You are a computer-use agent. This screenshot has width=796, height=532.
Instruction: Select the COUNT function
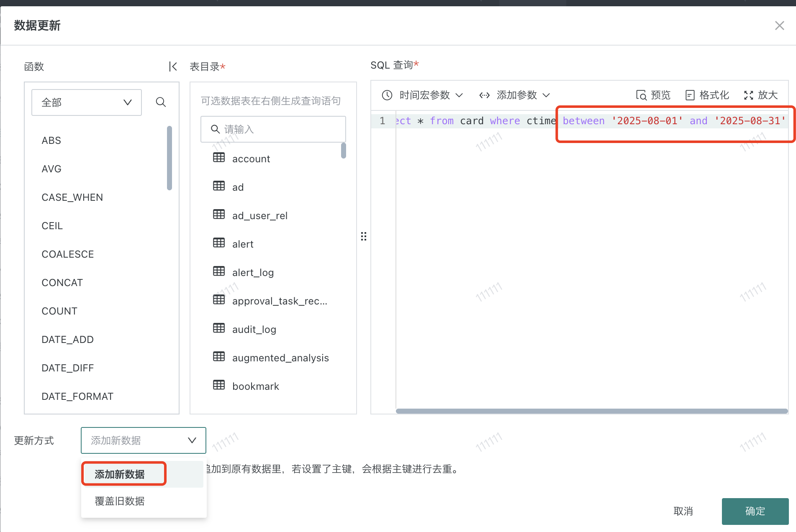click(59, 311)
